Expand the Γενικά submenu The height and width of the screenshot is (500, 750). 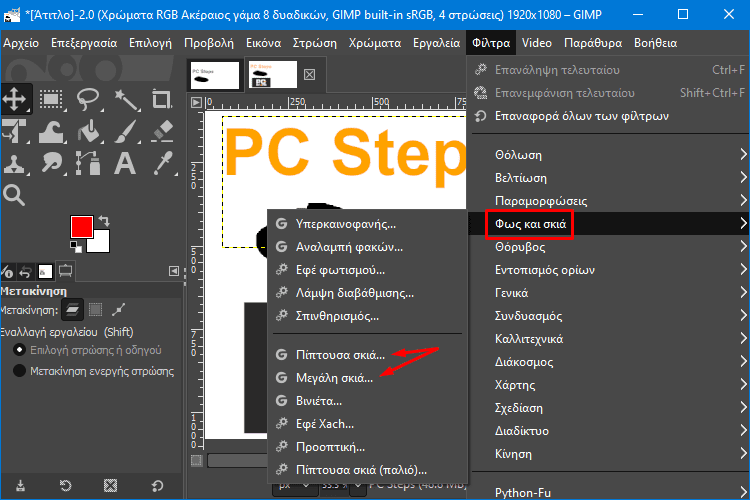point(608,293)
